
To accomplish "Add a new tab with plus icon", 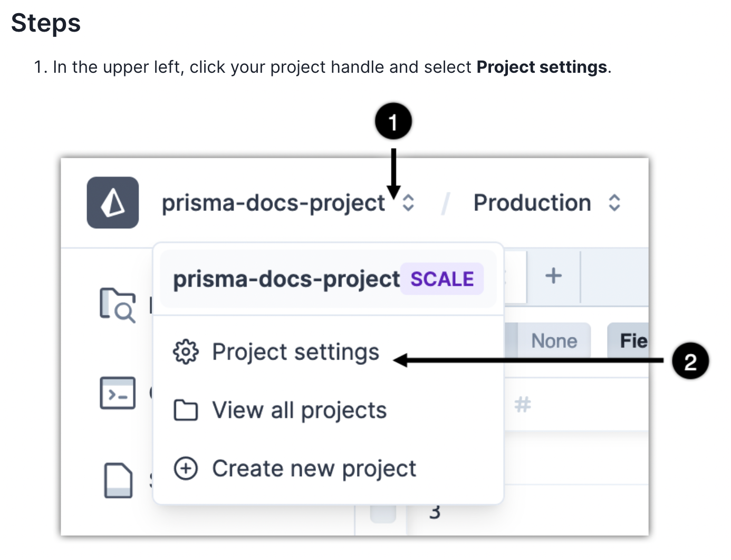I will 553,276.
